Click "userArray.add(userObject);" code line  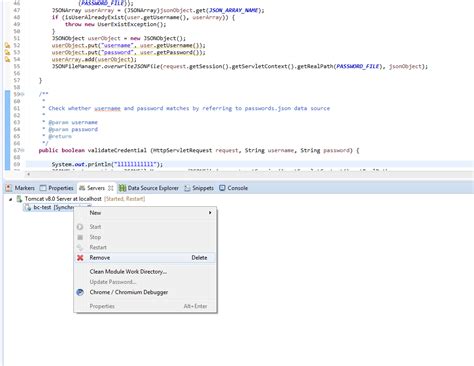click(94, 59)
